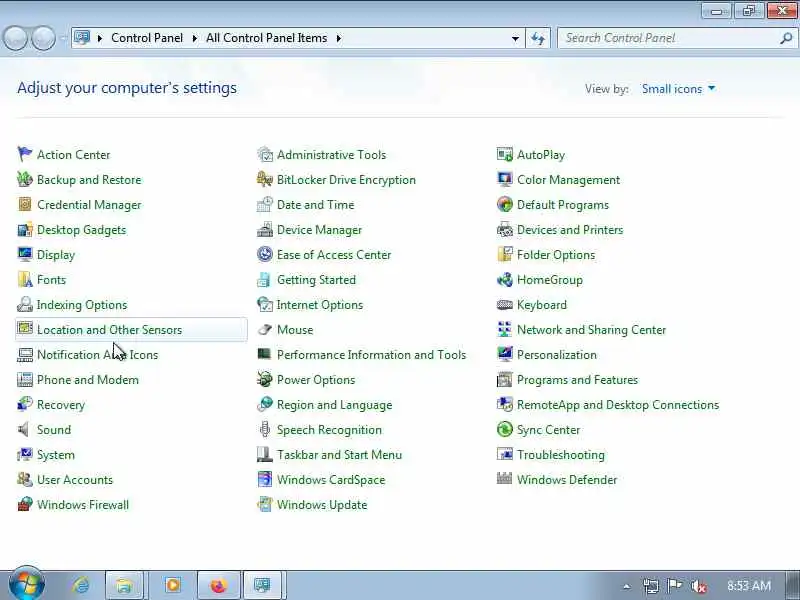This screenshot has height=600, width=800.
Task: Expand the arrow after 'All Control Panel Items'
Action: tap(338, 38)
